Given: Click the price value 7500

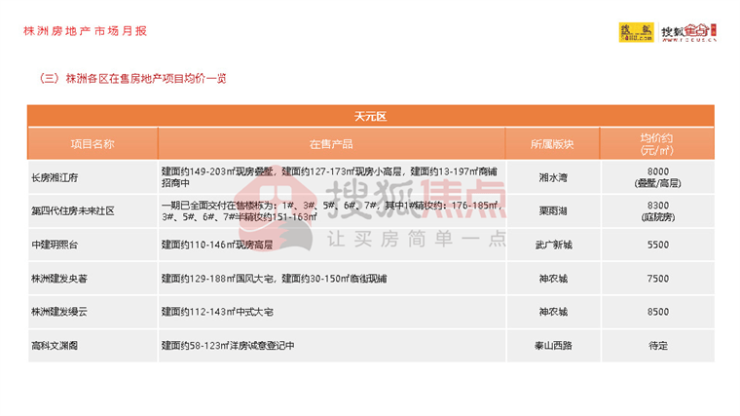Looking at the screenshot, I should click(658, 279).
